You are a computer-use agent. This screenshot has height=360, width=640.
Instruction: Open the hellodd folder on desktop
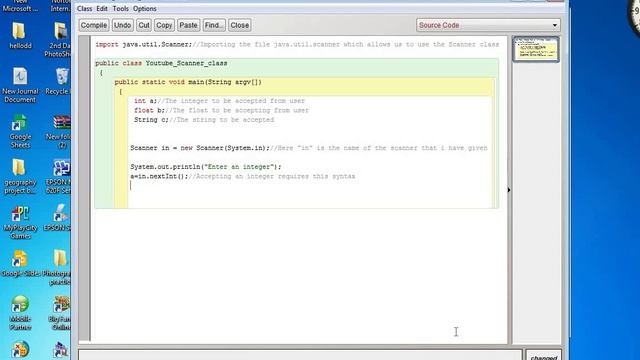point(20,36)
